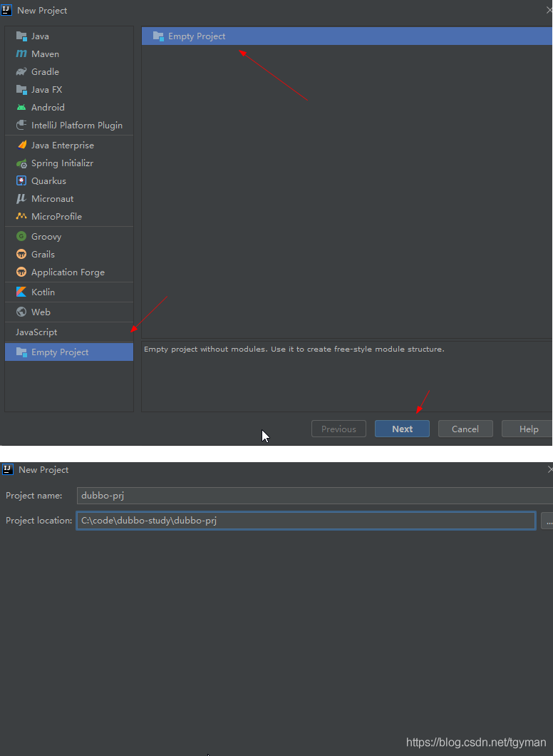
Task: Pick the Quarkus icon
Action: click(x=21, y=181)
